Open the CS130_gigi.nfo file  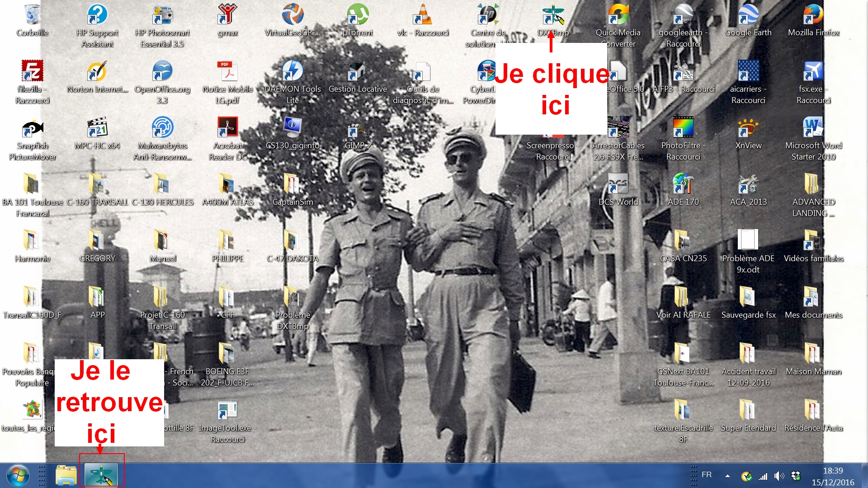coord(292,128)
